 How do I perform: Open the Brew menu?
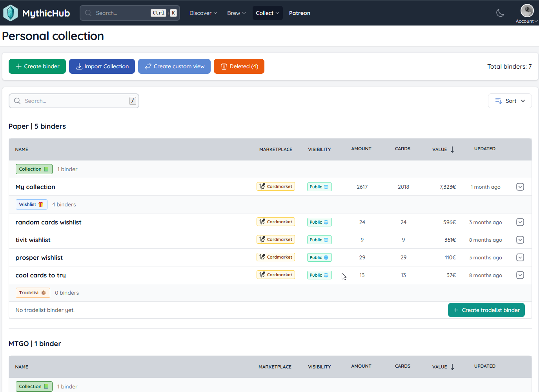click(x=236, y=13)
